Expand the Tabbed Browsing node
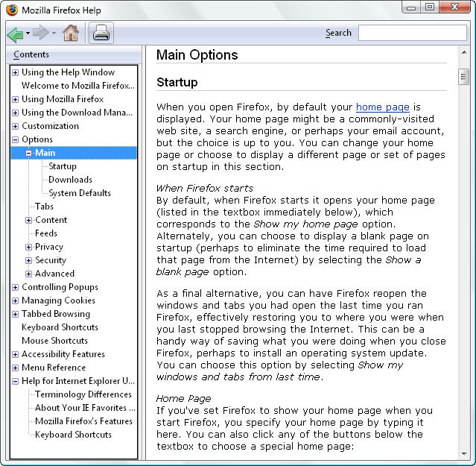 [x=15, y=314]
